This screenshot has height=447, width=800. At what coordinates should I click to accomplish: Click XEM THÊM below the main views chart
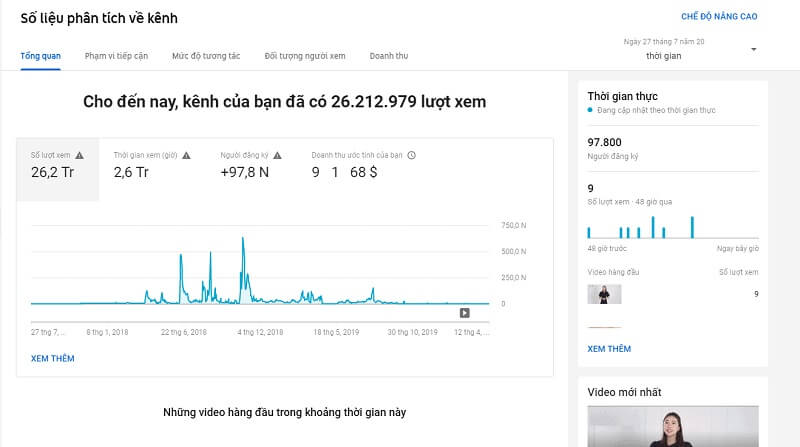(x=52, y=358)
